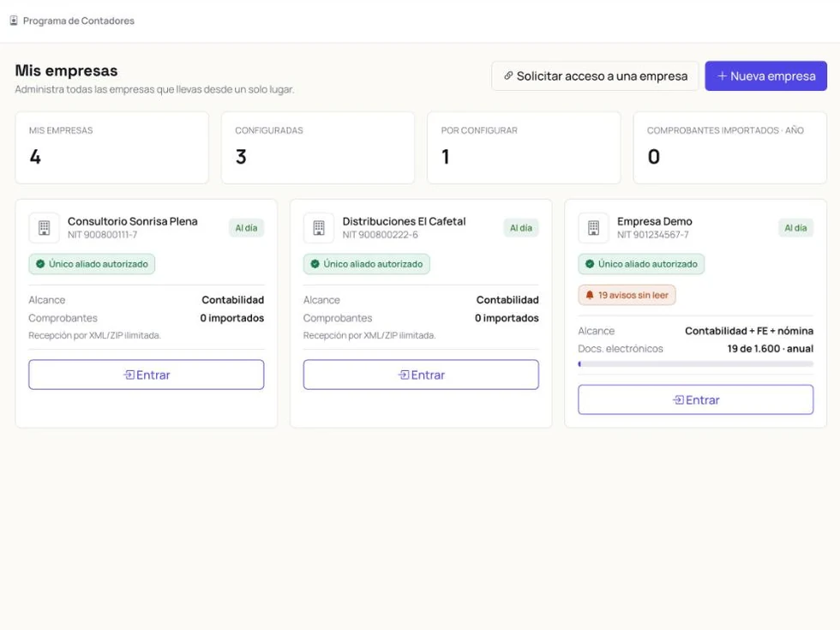Click the Al día badge on Empresa Demo
840x630 pixels.
[795, 228]
